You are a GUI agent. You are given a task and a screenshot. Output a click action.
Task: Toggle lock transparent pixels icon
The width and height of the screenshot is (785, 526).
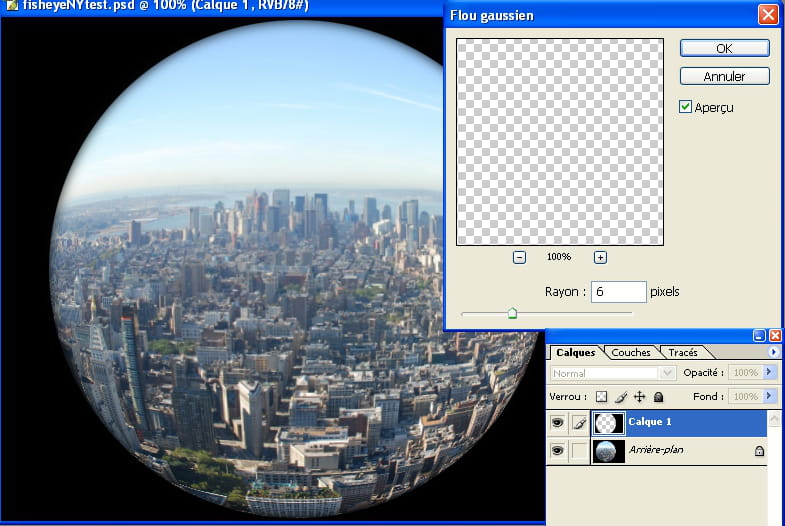coord(601,397)
